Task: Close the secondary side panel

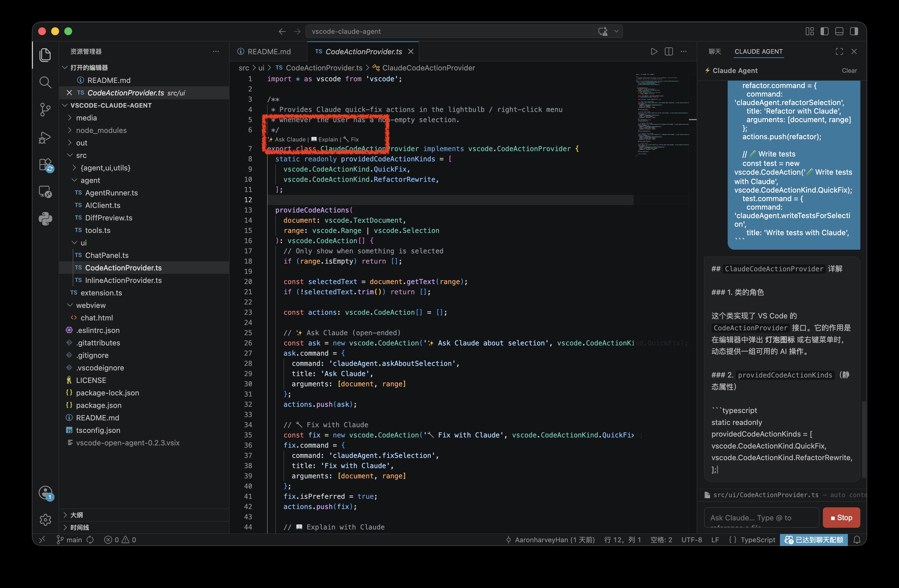Action: point(854,51)
